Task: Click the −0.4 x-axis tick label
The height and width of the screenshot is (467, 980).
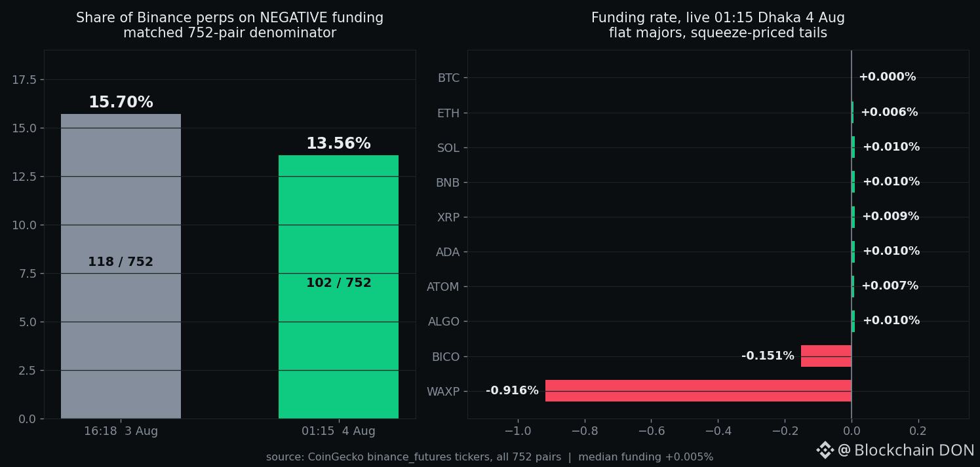Action: click(718, 432)
